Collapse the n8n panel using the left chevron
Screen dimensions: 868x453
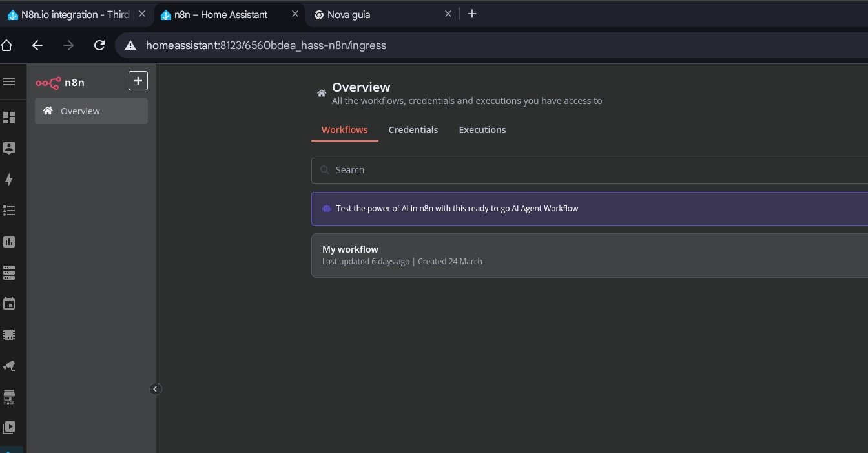[x=155, y=388]
